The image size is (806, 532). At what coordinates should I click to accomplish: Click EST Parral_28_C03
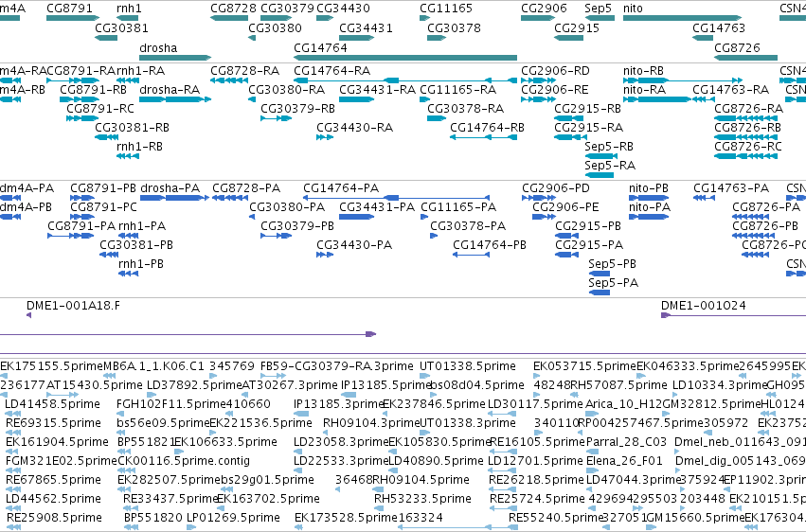(x=626, y=442)
